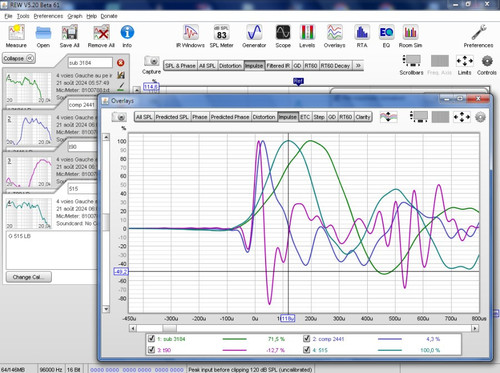Click the Change Cal... button
This screenshot has height=373, width=500.
point(29,277)
